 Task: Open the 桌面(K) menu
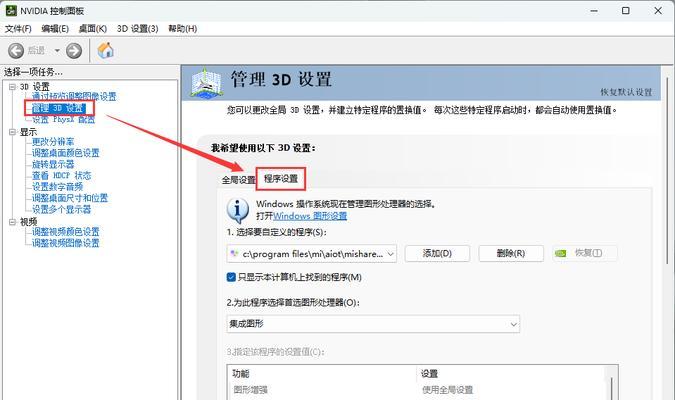click(x=93, y=28)
